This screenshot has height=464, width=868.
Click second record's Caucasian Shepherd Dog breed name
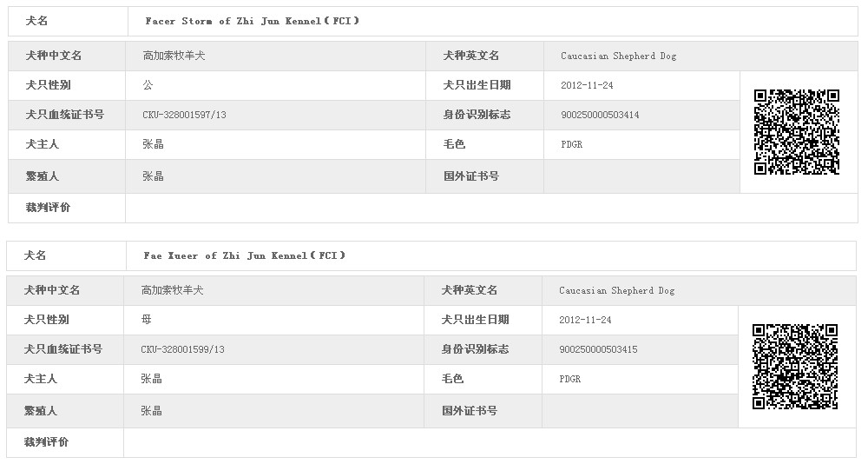point(616,290)
